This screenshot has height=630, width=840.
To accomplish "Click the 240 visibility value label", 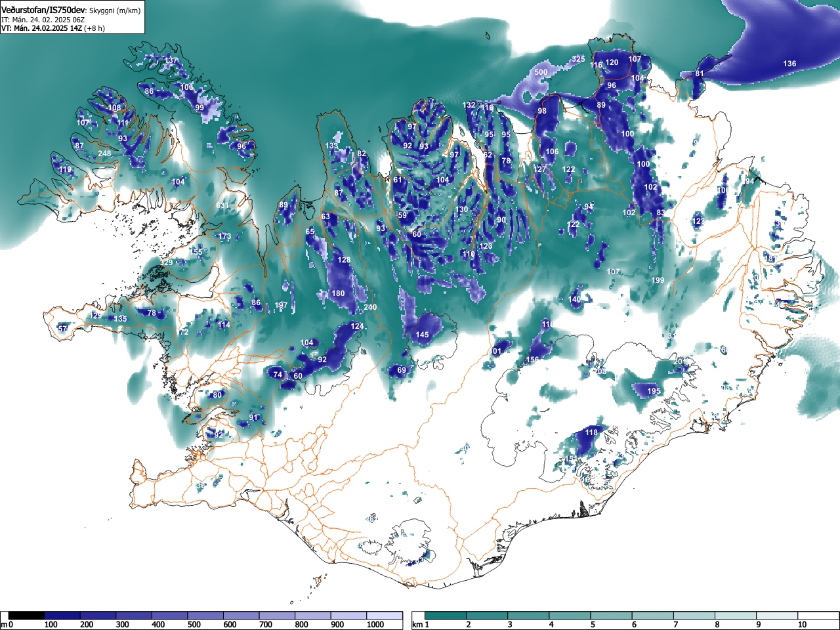I will point(370,307).
